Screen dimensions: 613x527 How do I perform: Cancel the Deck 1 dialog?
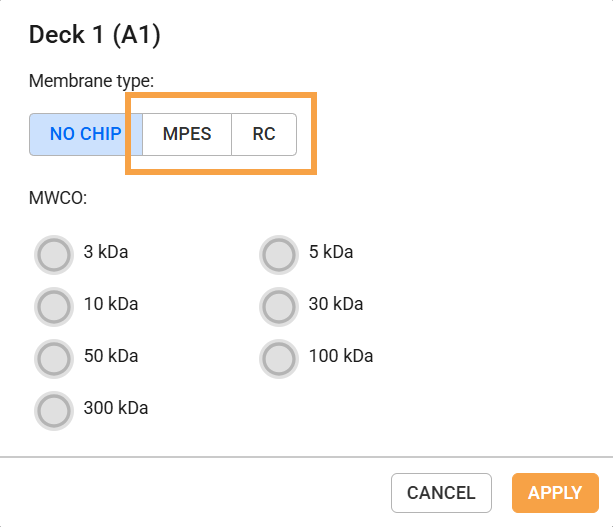[x=441, y=492]
